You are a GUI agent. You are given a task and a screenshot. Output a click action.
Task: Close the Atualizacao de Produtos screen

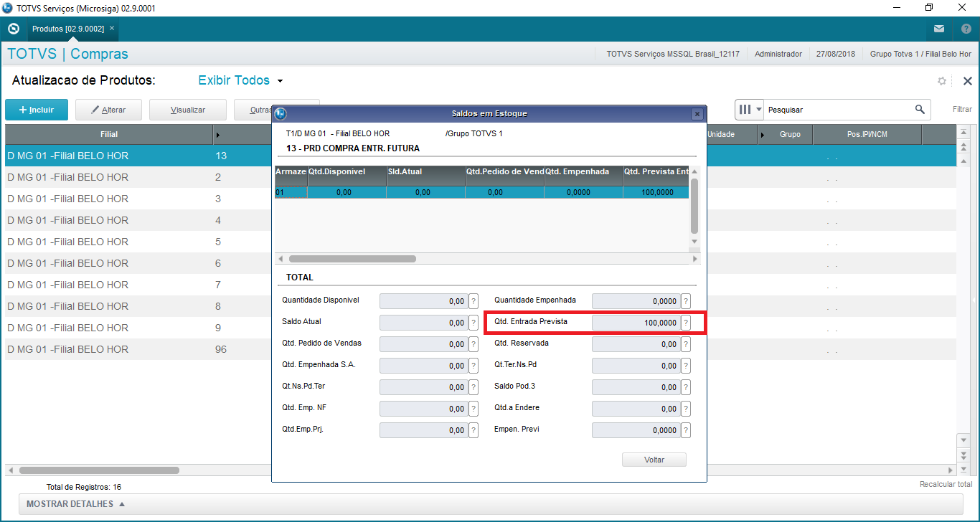(x=967, y=81)
